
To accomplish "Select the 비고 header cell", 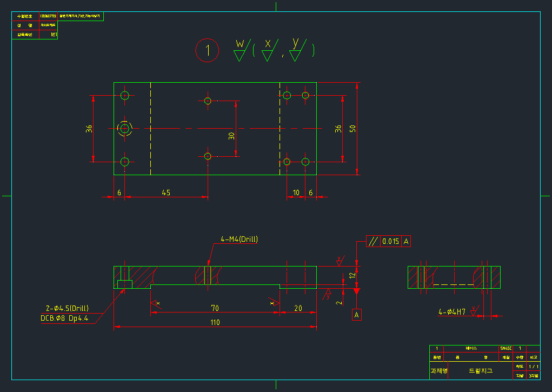I will (x=533, y=357).
